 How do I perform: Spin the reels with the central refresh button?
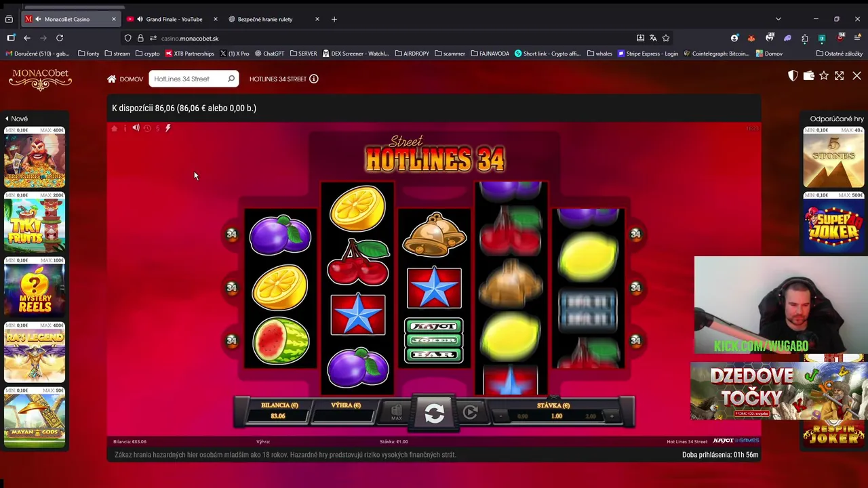click(x=434, y=413)
